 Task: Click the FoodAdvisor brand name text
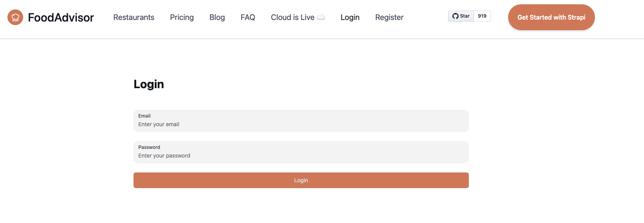(61, 18)
